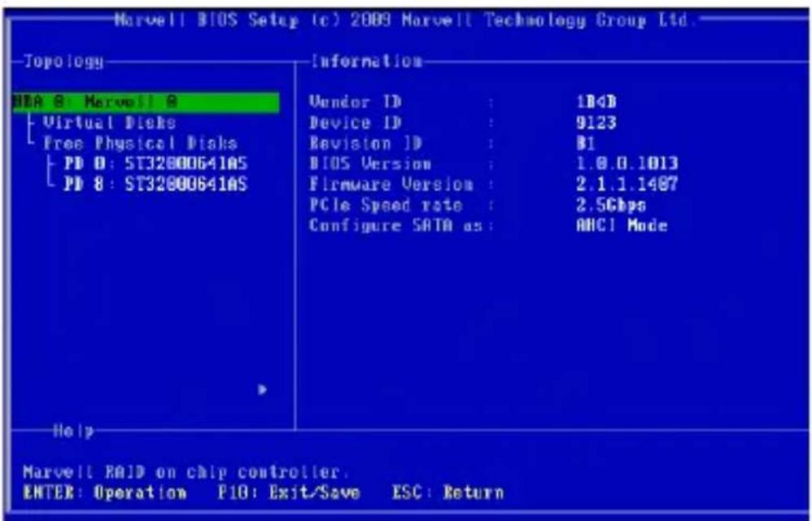Click the Vendor ID label
Image resolution: width=812 pixels, height=521 pixels.
tap(356, 102)
